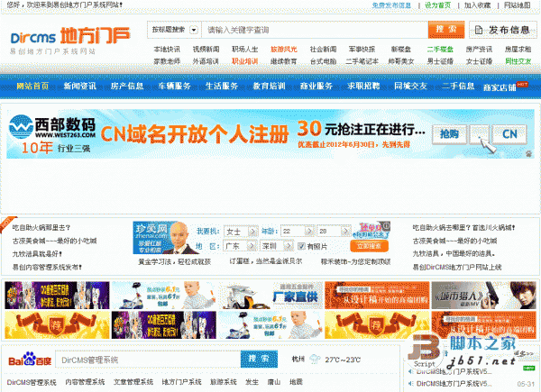The image size is (541, 392).
Task: Expand the minimum age dropdown showing 22
Action: 308,231
